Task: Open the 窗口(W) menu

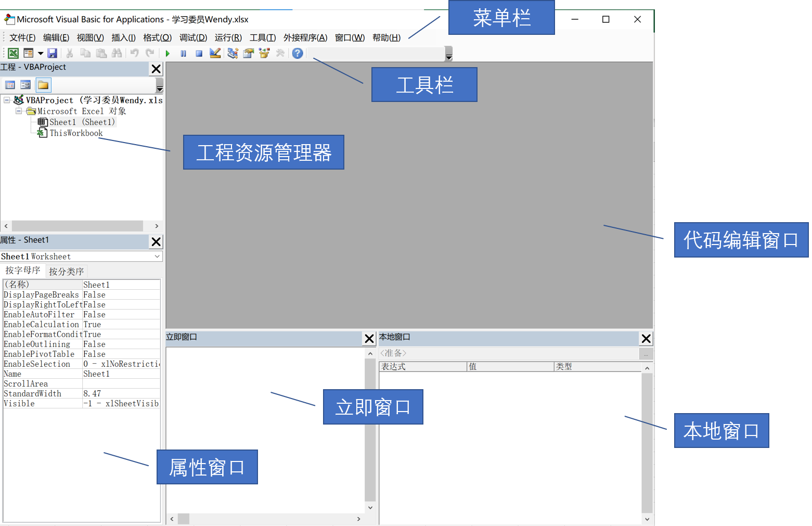Action: click(x=350, y=37)
